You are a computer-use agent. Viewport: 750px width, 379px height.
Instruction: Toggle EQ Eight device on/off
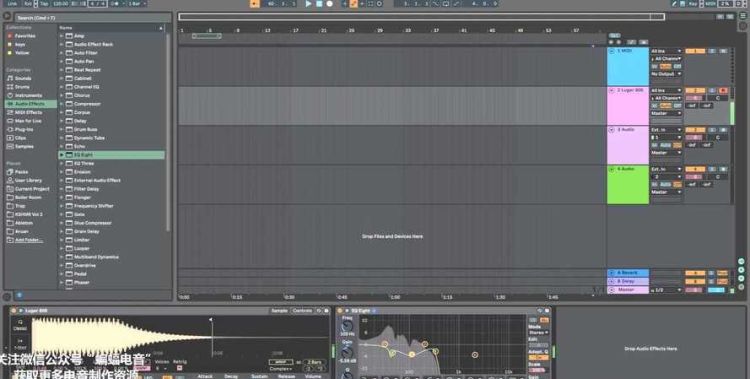click(x=341, y=311)
